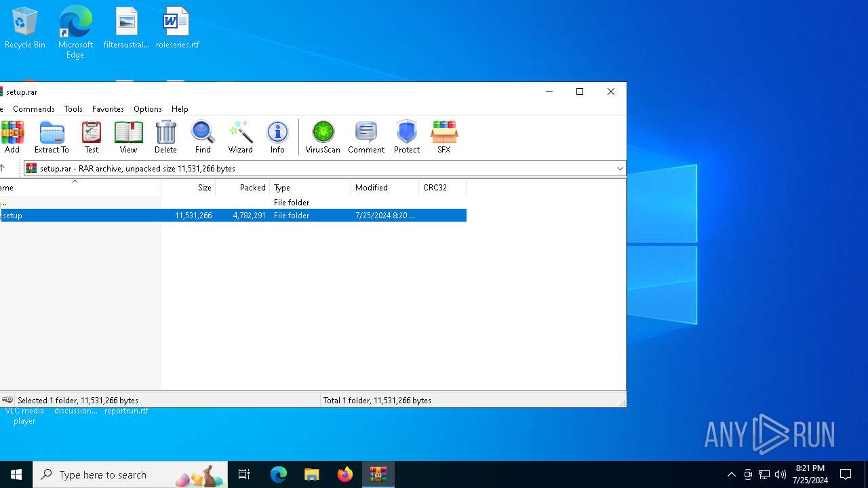Click WinRAR taskbar button

point(378,474)
